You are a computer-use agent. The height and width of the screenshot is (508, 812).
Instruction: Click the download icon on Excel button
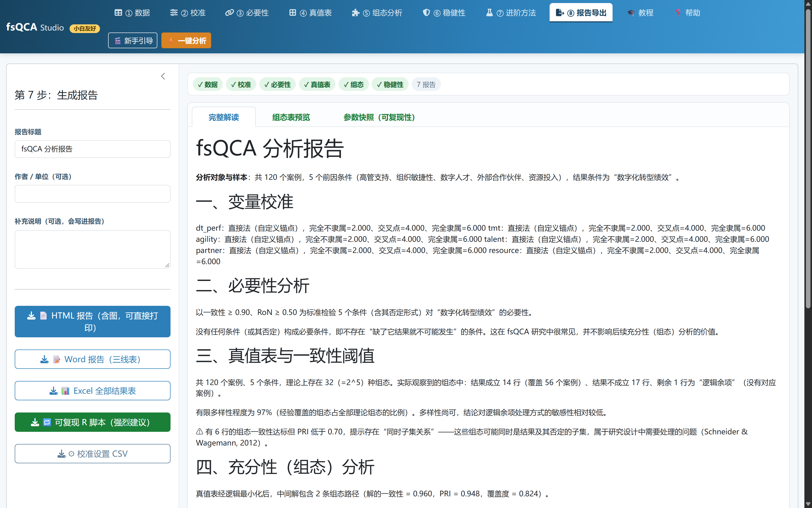(x=53, y=391)
